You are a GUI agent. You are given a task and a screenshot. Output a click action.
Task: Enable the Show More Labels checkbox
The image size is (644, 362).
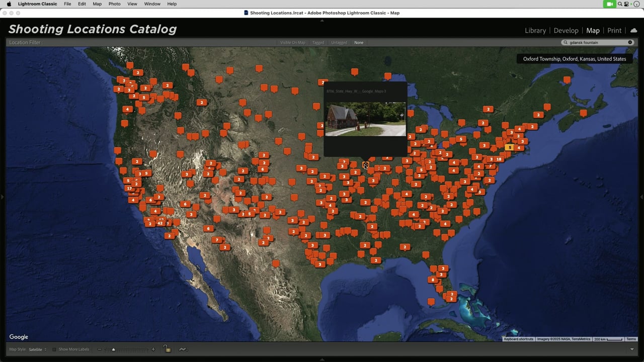(54, 349)
